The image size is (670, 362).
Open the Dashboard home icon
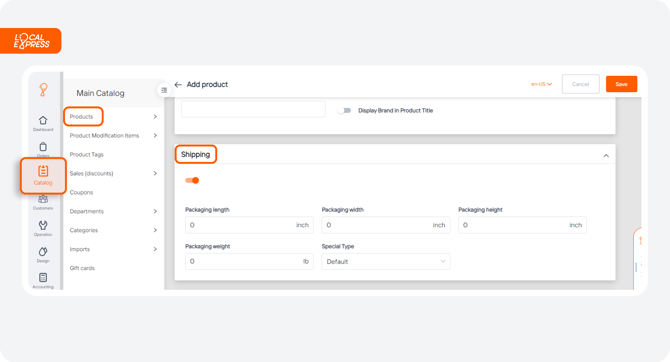(x=43, y=123)
